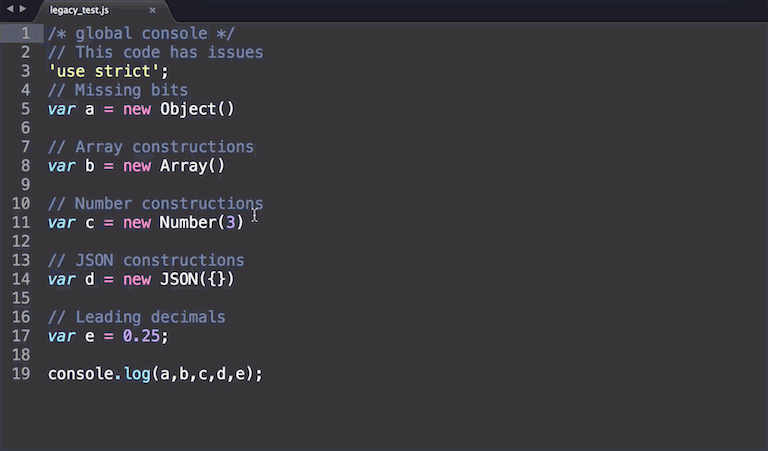Close the legacy_test.js tab
The width and height of the screenshot is (768, 451).
[x=152, y=10]
